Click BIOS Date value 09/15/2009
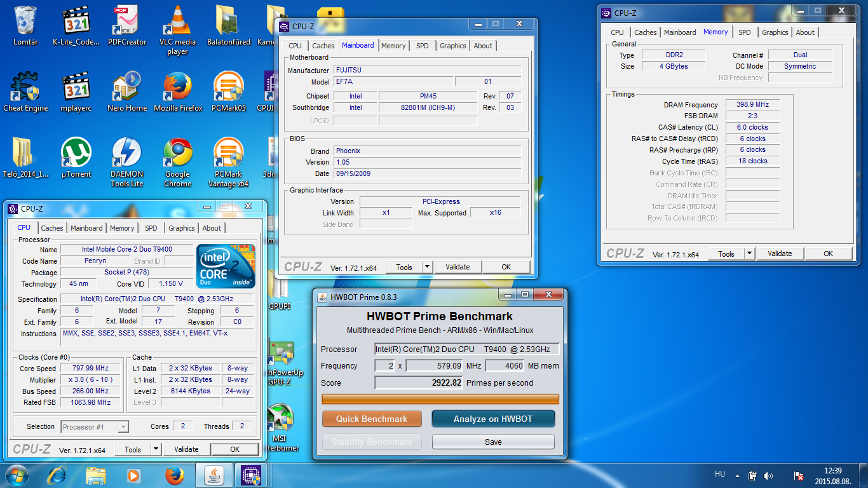 pos(427,173)
